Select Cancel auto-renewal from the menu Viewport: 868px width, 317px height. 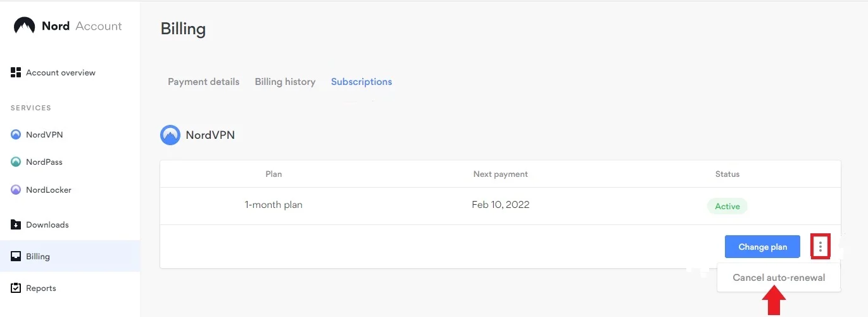pos(779,278)
